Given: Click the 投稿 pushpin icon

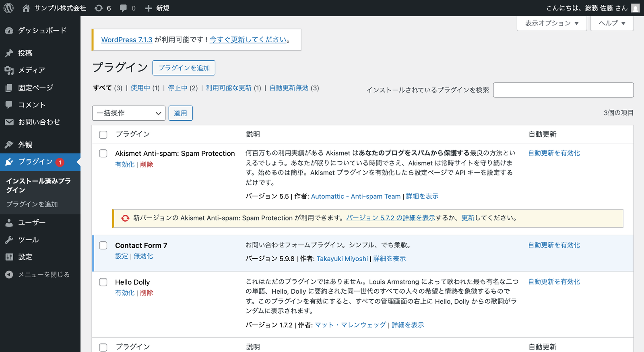Looking at the screenshot, I should tap(9, 53).
